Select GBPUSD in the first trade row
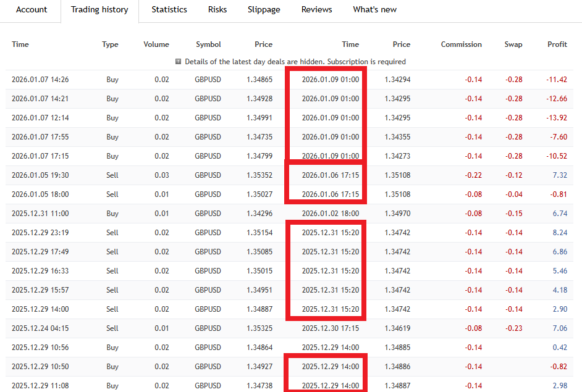The height and width of the screenshot is (392, 582). coord(208,79)
